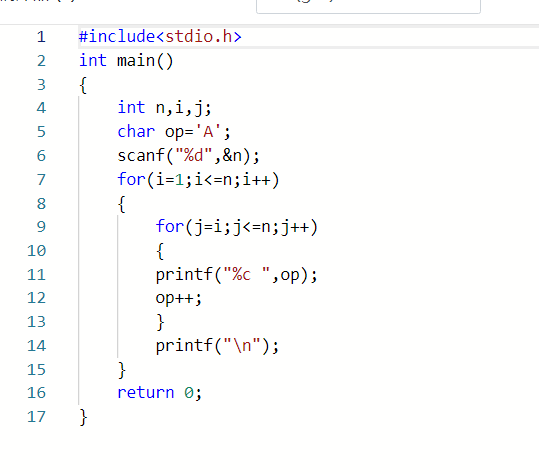Click the printf("\n"); statement

coord(217,345)
